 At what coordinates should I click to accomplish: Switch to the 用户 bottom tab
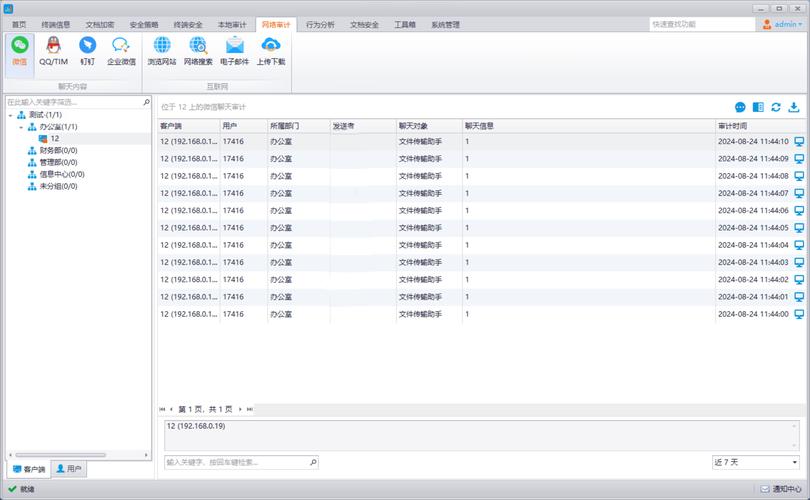[x=69, y=468]
